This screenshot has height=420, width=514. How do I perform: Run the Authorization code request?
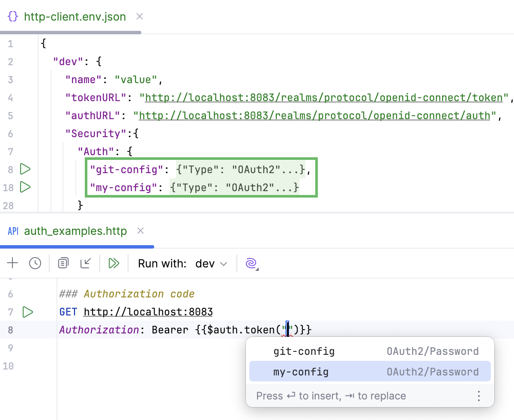click(x=28, y=312)
